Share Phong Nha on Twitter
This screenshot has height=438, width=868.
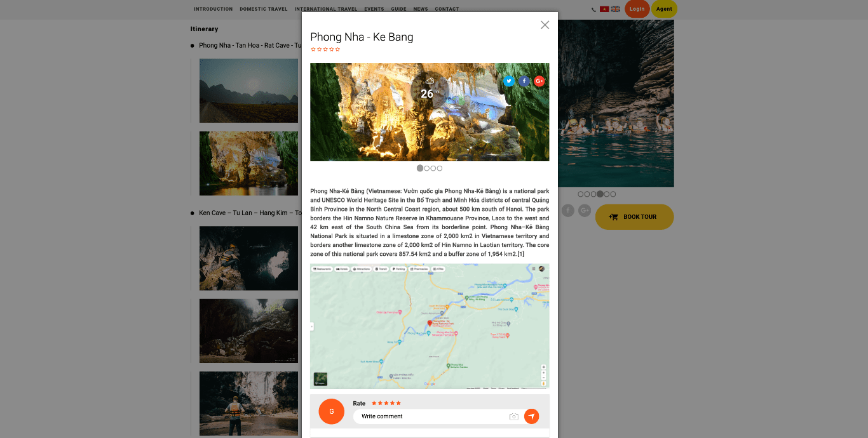509,81
